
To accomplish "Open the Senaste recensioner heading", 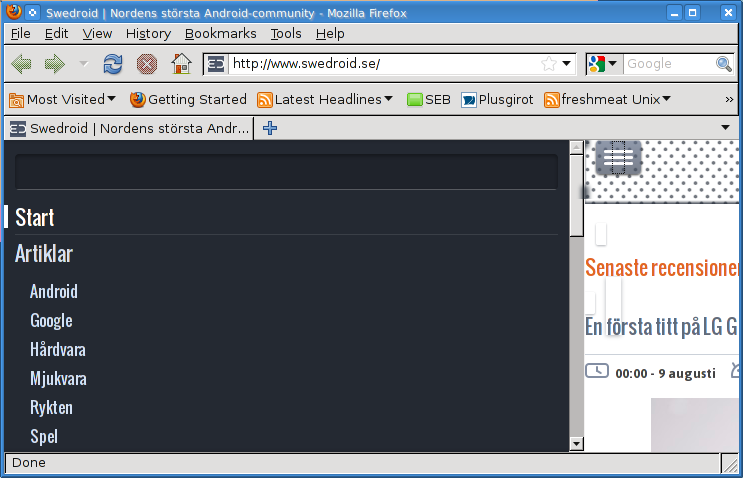I will pos(661,268).
